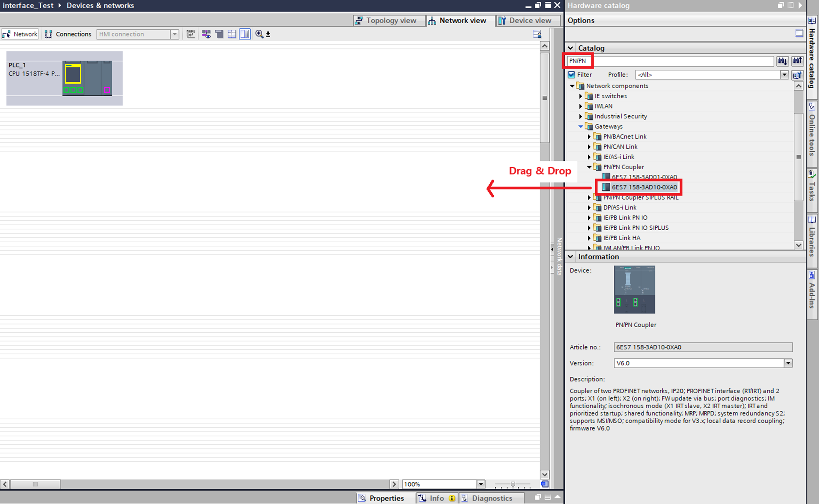Viewport: 819px width, 504px height.
Task: Switch to Device view tab
Action: tap(525, 20)
